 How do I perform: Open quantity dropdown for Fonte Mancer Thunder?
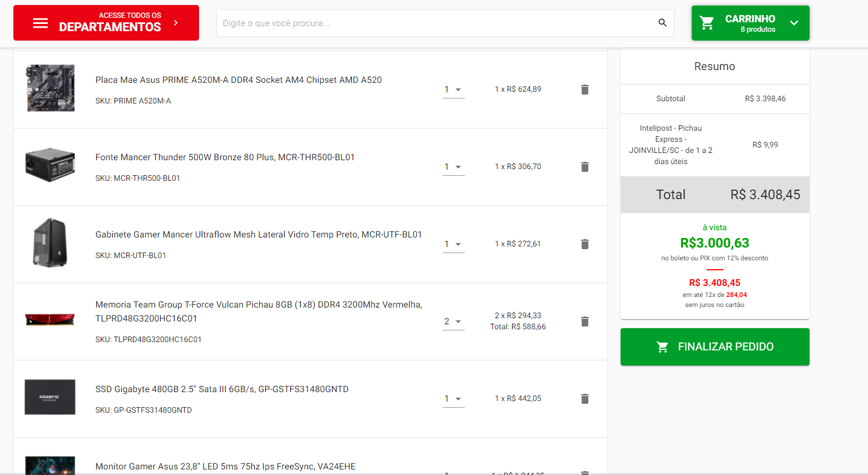coord(453,167)
